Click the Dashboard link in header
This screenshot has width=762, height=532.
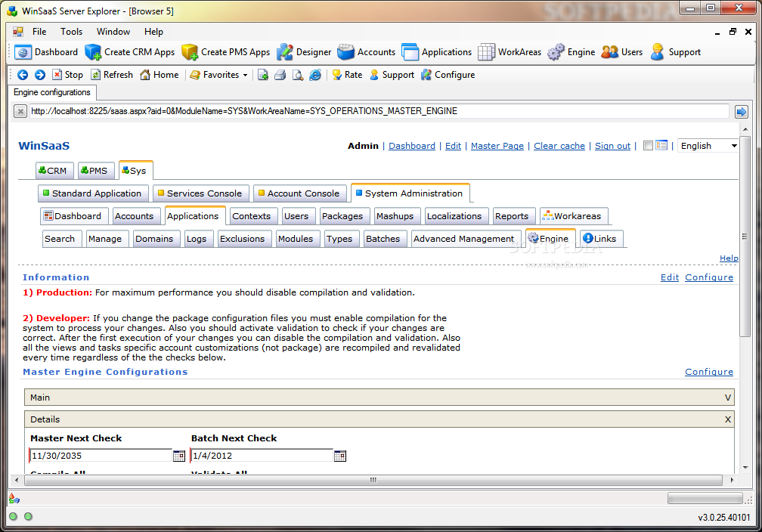click(412, 146)
